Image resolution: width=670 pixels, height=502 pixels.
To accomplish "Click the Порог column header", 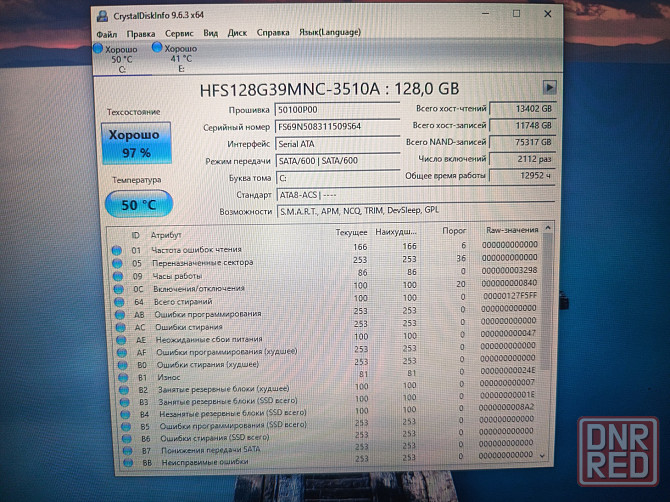I will coord(454,231).
